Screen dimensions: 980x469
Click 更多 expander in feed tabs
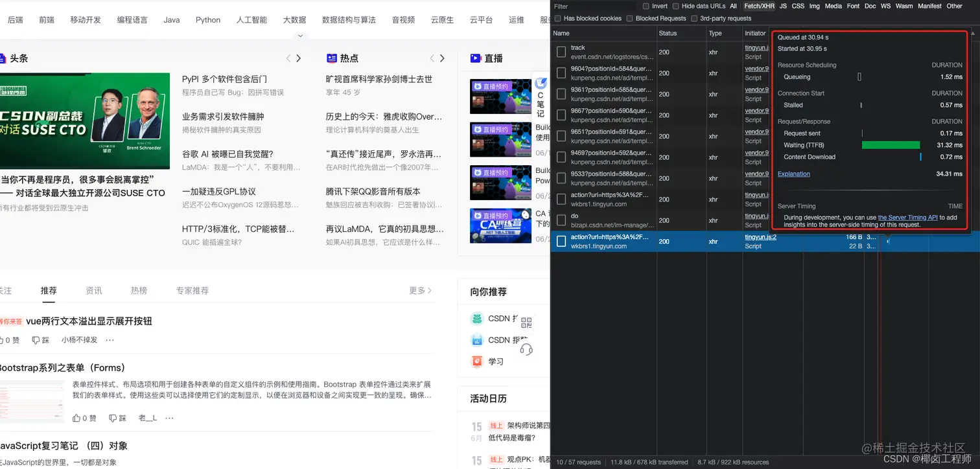[420, 291]
